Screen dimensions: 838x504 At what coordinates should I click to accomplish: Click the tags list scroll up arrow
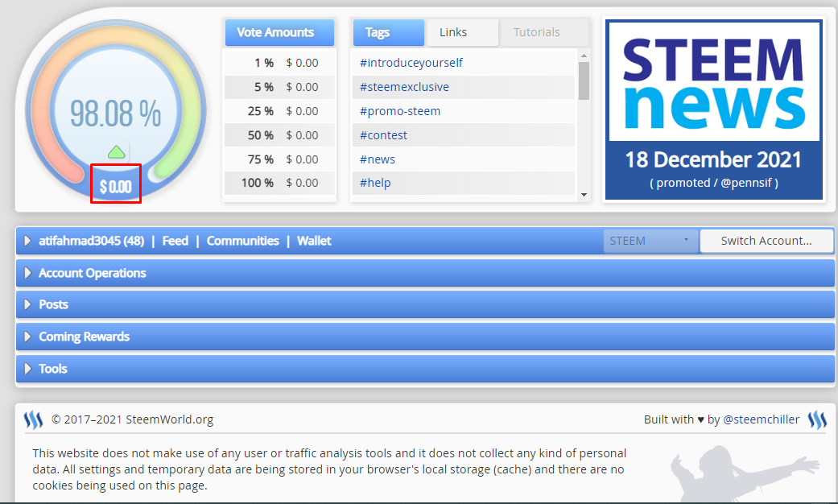(x=584, y=56)
